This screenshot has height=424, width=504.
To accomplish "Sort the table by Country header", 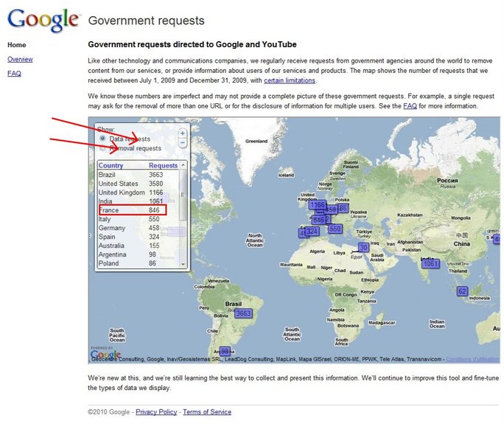I will click(x=111, y=165).
